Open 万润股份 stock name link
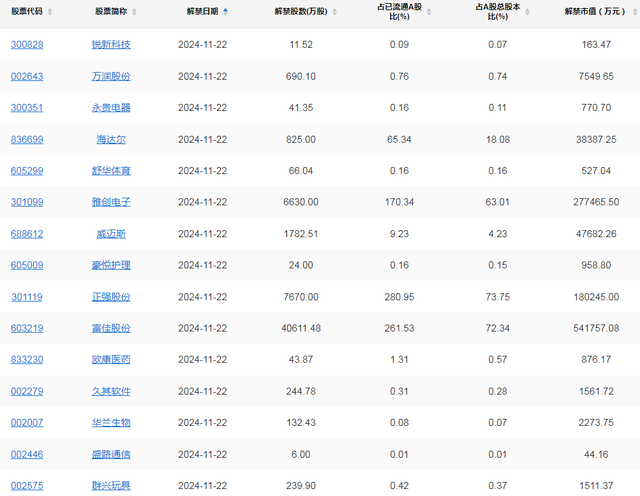This screenshot has height=496, width=640. (x=111, y=76)
